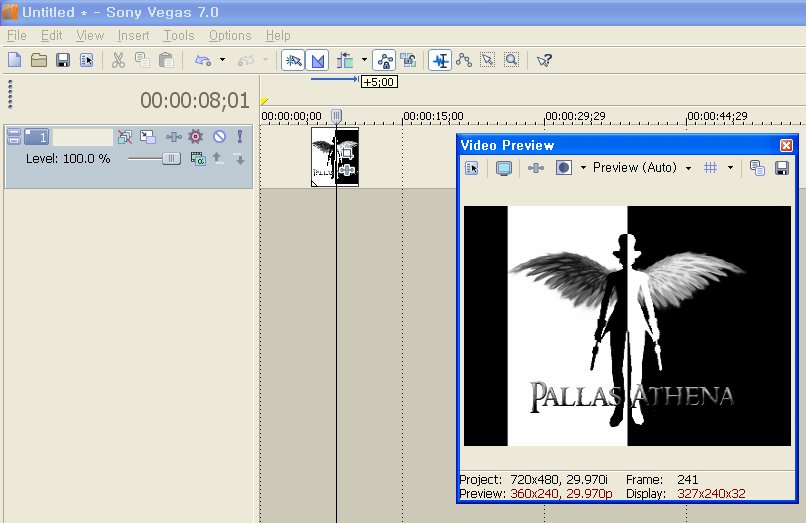Image resolution: width=806 pixels, height=523 pixels.
Task: Open Event FX button on the timeline clip
Action: [x=347, y=170]
